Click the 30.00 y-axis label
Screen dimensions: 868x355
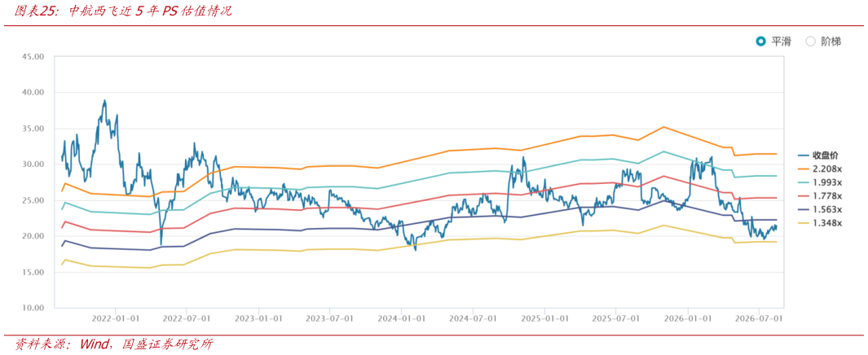click(33, 164)
